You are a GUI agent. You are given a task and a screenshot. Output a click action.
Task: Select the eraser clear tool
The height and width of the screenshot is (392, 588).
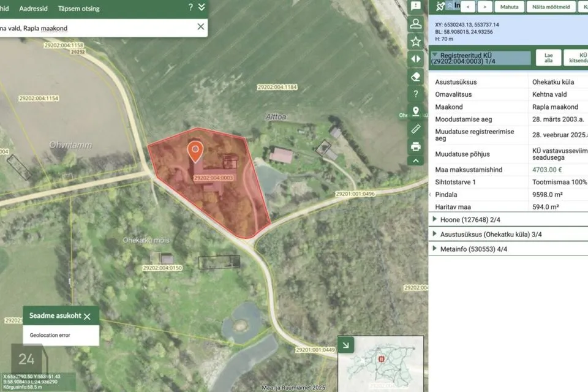pyautogui.click(x=416, y=77)
